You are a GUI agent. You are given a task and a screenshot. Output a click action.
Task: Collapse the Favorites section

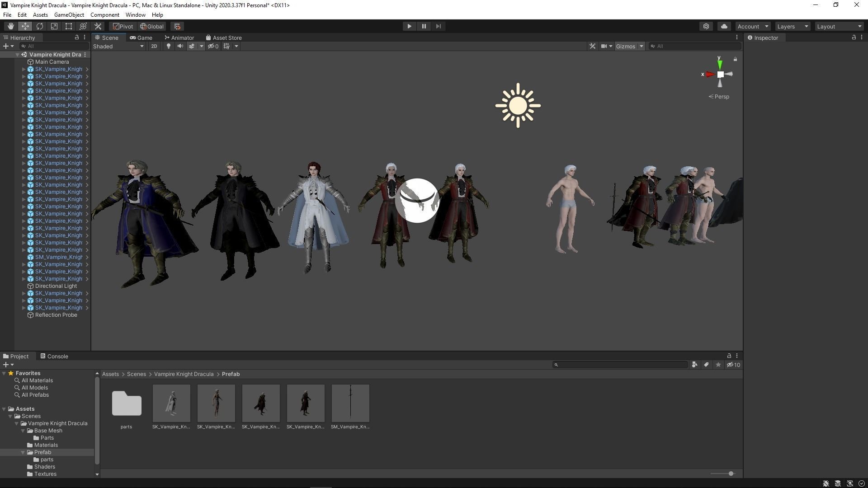[x=4, y=373]
